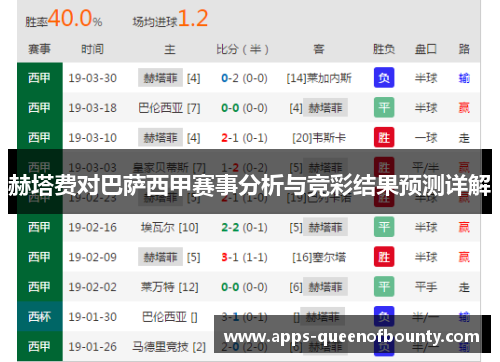Click the 输 result in 19-03-30 row

[x=464, y=78]
